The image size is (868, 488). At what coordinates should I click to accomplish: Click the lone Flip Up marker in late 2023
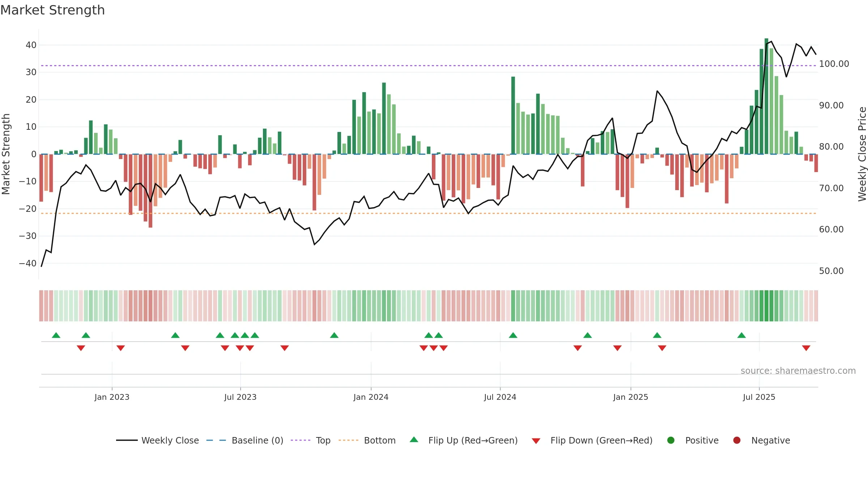click(x=334, y=335)
